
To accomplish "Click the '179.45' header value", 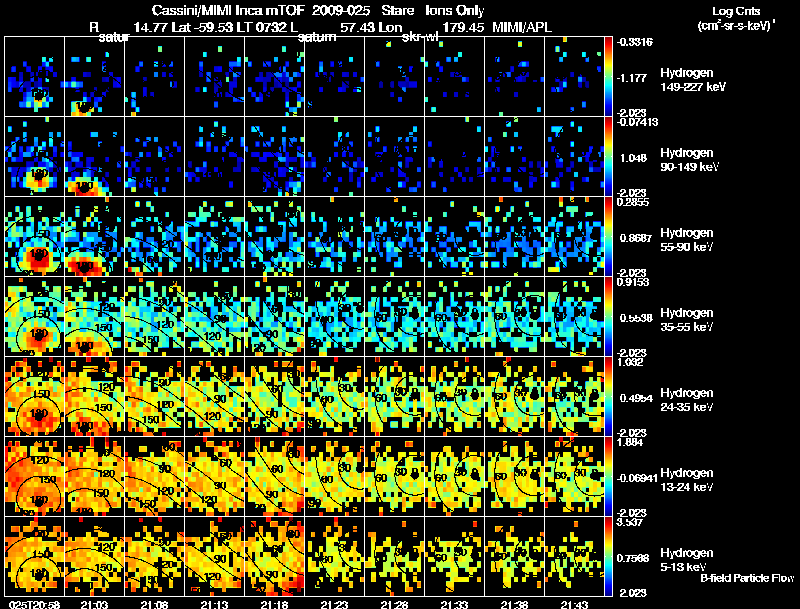I will point(463,28).
